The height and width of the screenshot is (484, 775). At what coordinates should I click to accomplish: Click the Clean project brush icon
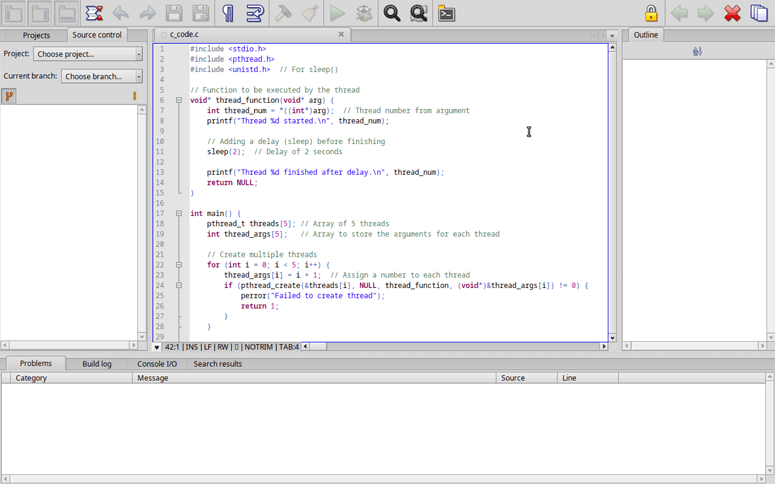(x=309, y=13)
